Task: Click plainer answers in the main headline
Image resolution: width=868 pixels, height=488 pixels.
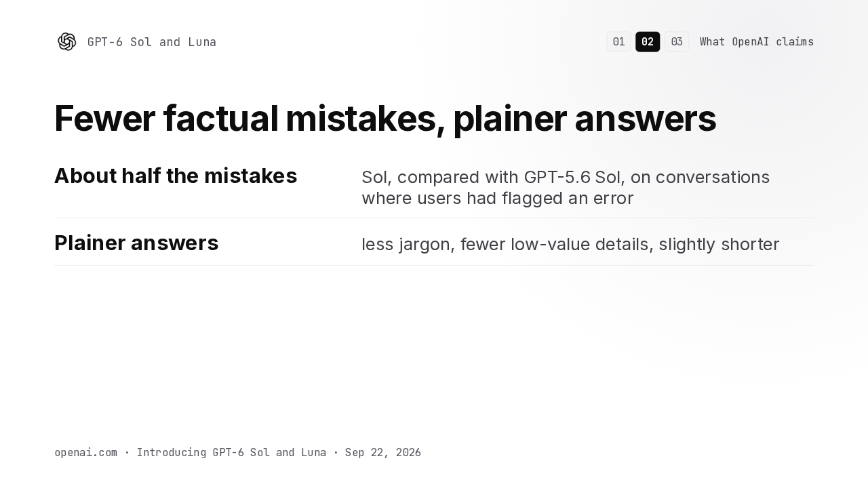Action: pyautogui.click(x=585, y=119)
